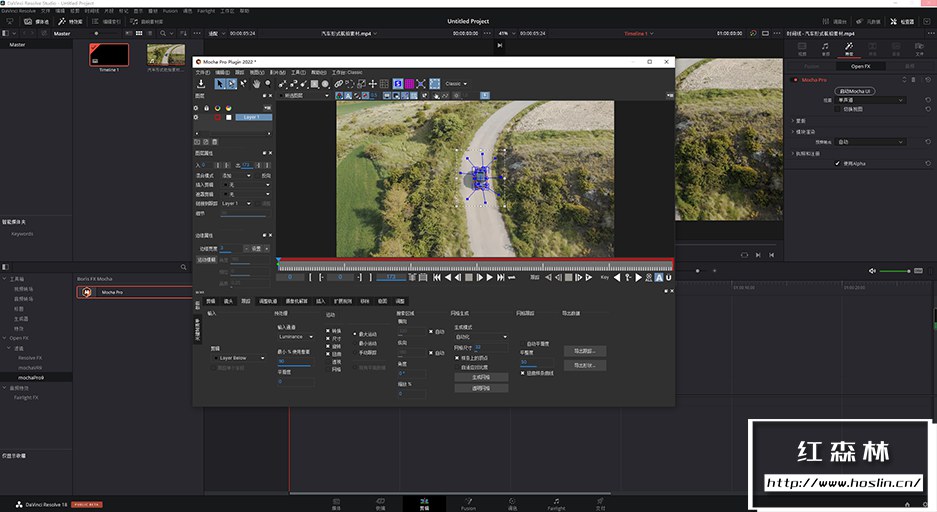
Task: Open the Layer Below dropdown
Action: coord(240,357)
